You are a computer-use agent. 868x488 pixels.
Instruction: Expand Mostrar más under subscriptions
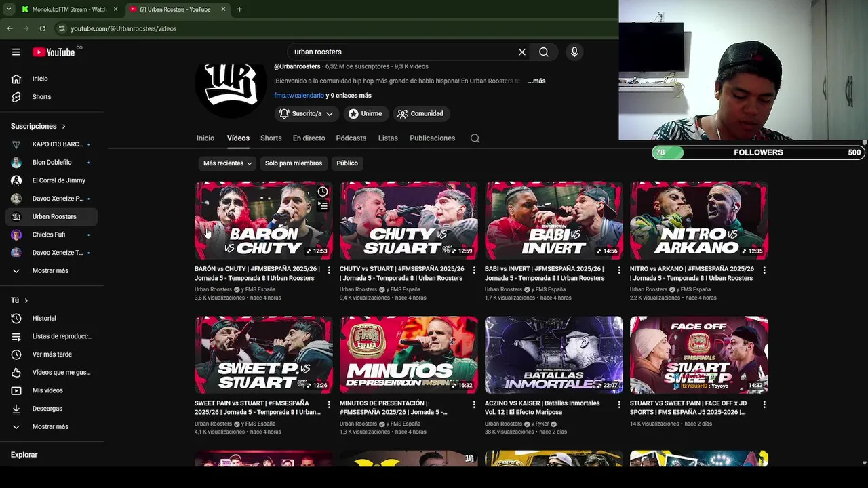pos(52,271)
